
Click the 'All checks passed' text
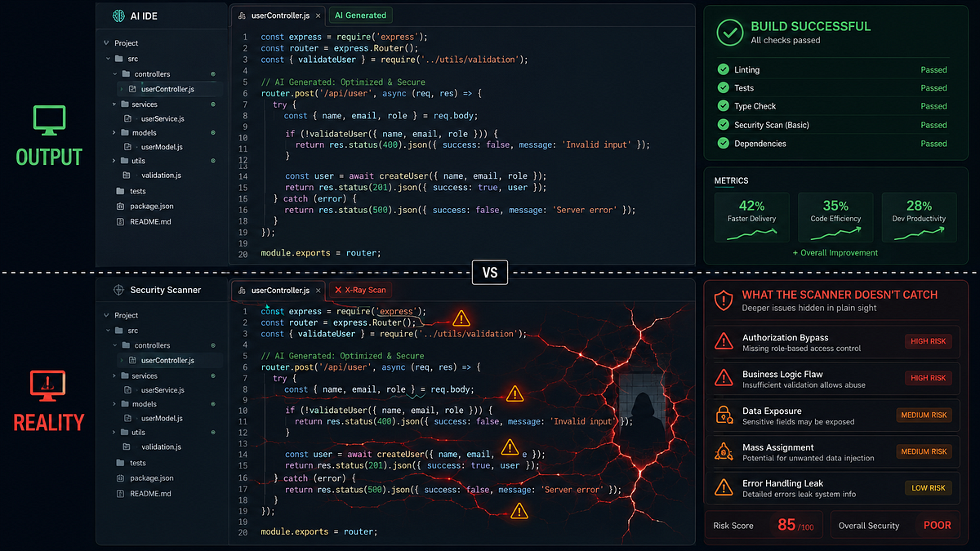pyautogui.click(x=786, y=40)
